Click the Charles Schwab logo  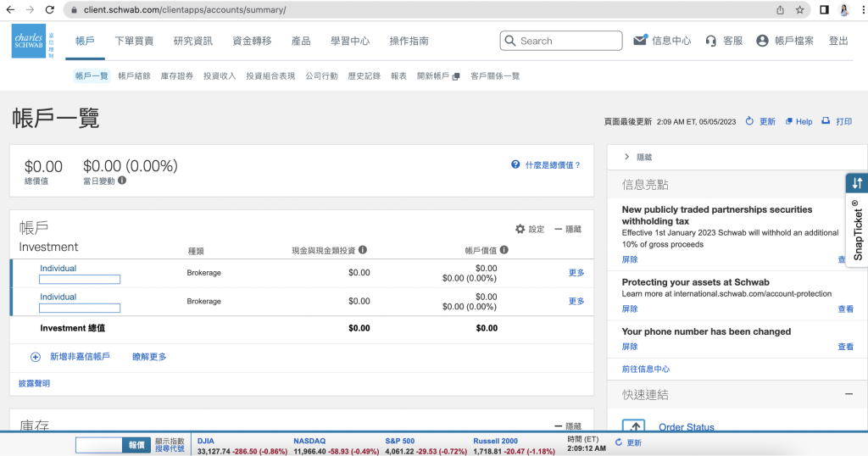pos(29,41)
